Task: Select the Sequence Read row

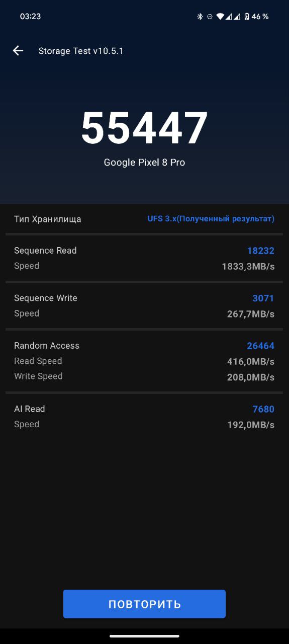Action: coord(144,258)
